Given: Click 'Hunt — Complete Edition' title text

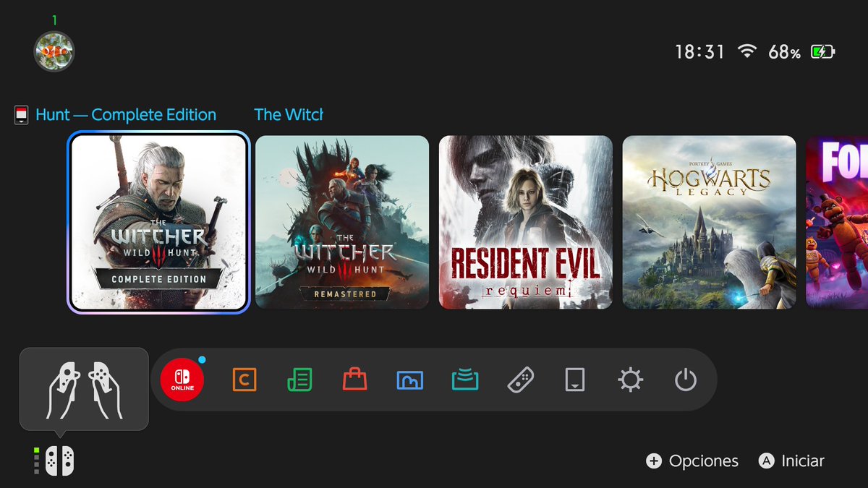Looking at the screenshot, I should 126,115.
